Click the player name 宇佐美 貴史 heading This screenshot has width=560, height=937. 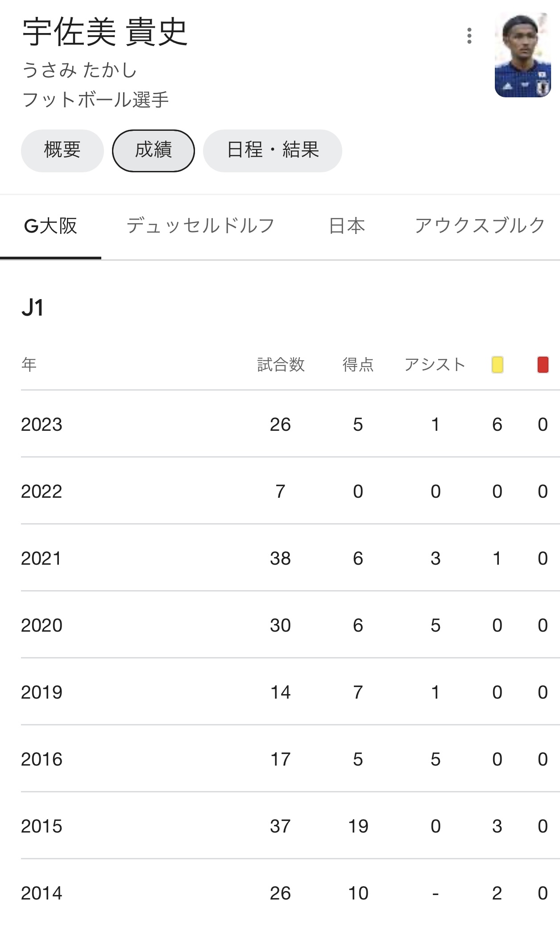coord(105,32)
